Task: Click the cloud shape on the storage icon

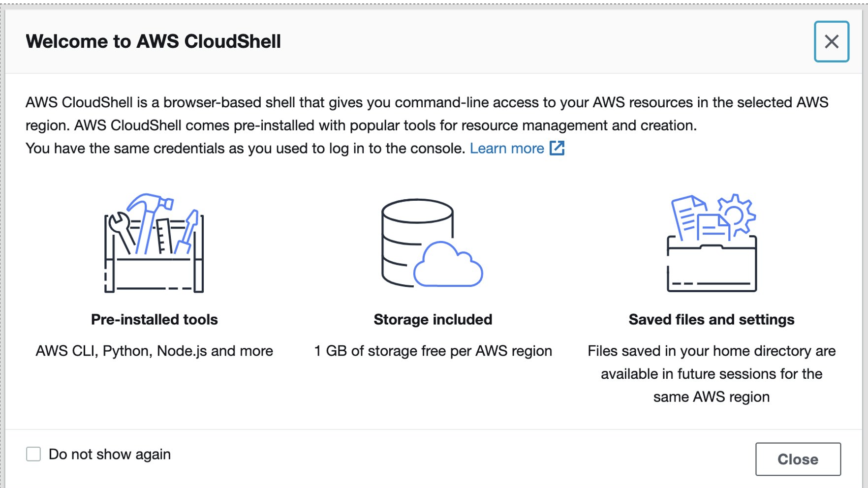Action: [448, 267]
